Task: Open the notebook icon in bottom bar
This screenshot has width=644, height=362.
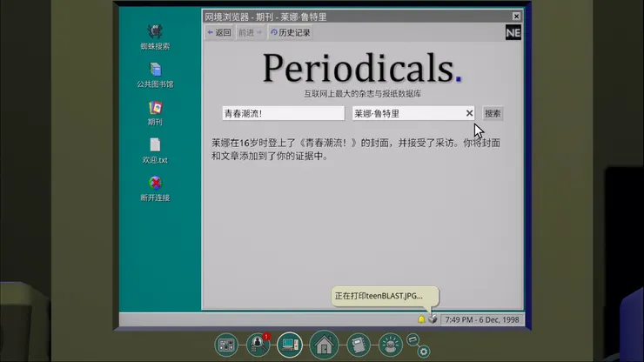Action: tap(359, 345)
